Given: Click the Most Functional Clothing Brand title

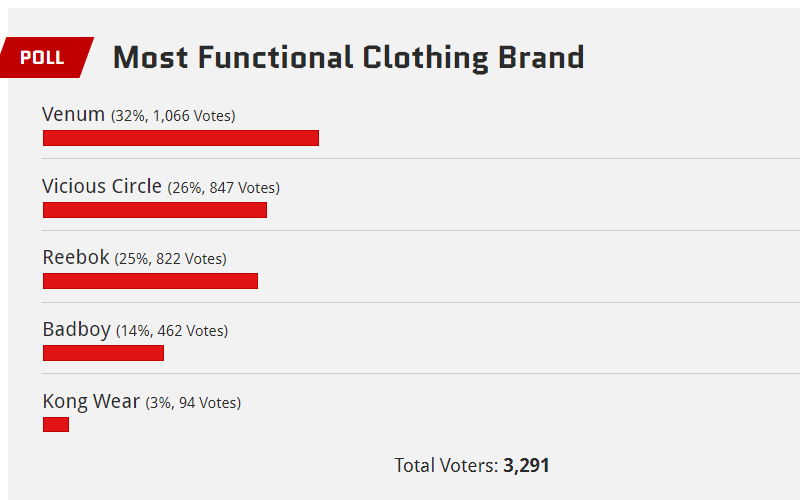Looking at the screenshot, I should tap(348, 58).
